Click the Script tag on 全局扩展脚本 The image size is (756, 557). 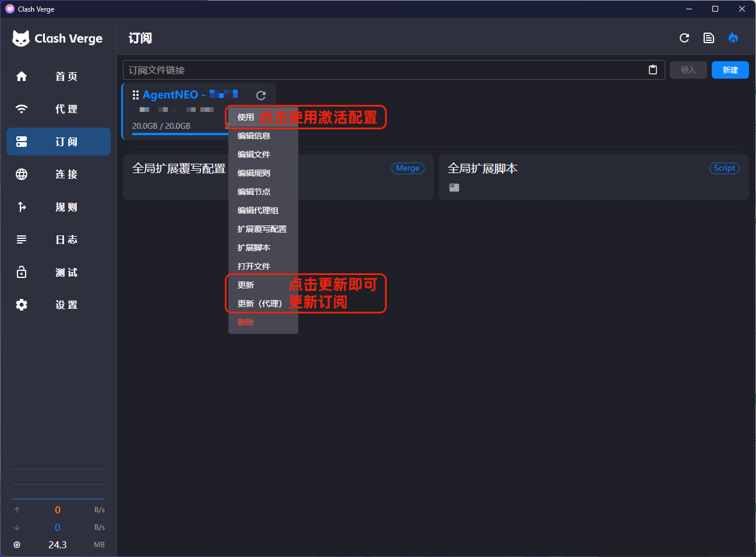click(725, 168)
